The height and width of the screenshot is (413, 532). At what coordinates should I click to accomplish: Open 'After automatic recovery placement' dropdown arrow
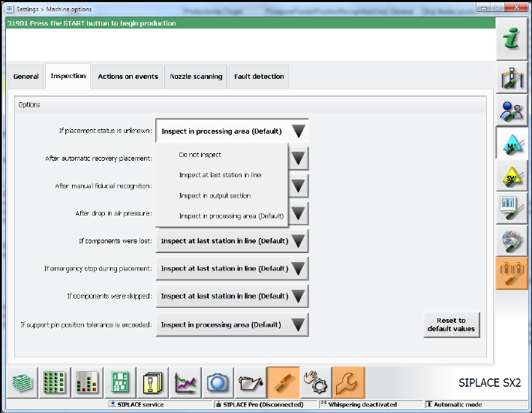(x=298, y=158)
